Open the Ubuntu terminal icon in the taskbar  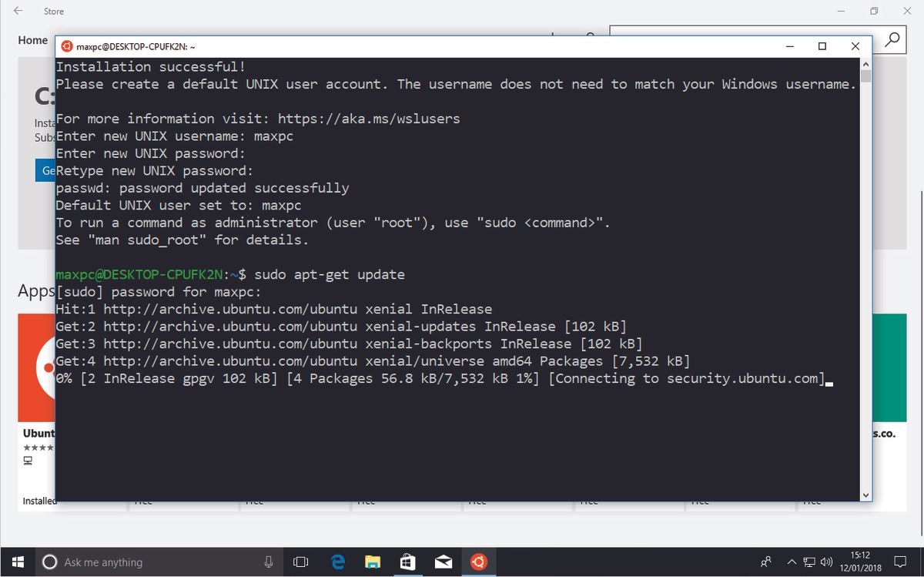pos(478,562)
